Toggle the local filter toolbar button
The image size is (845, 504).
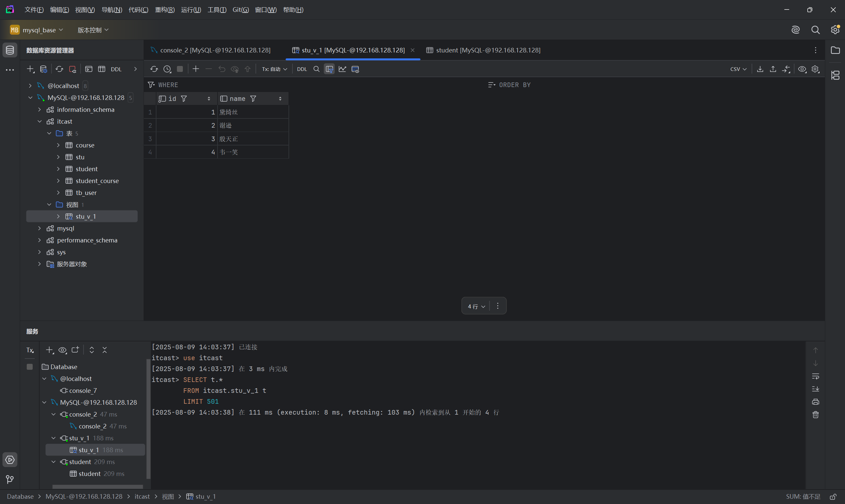(x=329, y=69)
